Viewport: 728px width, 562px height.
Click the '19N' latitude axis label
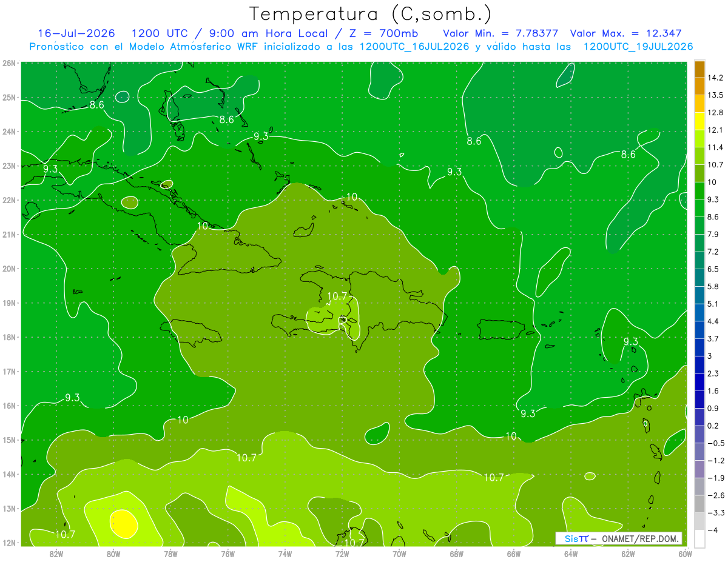(8, 303)
